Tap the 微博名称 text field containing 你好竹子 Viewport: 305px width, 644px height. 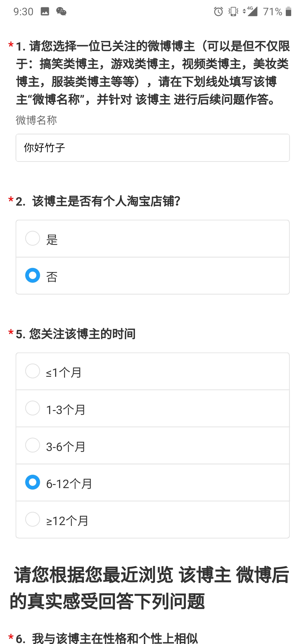[x=152, y=148]
